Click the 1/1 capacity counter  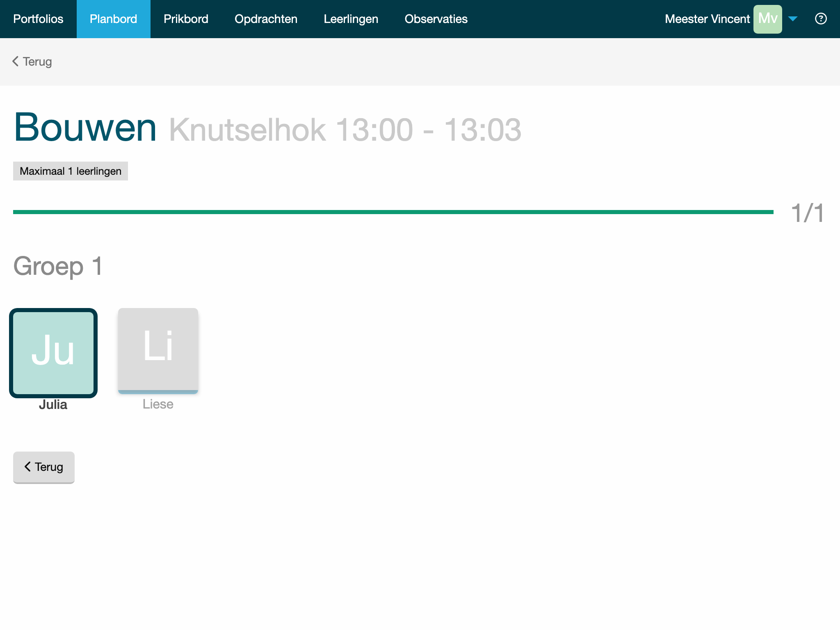(807, 213)
